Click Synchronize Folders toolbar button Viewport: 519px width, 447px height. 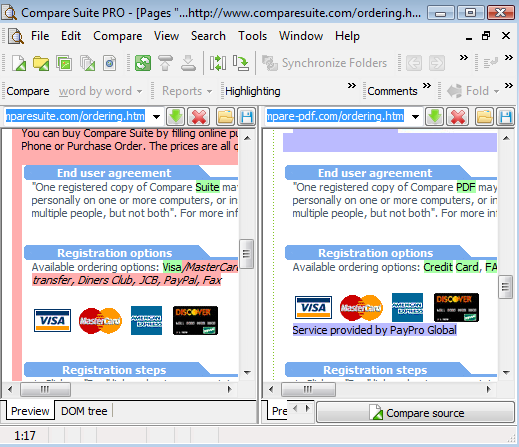click(x=324, y=63)
